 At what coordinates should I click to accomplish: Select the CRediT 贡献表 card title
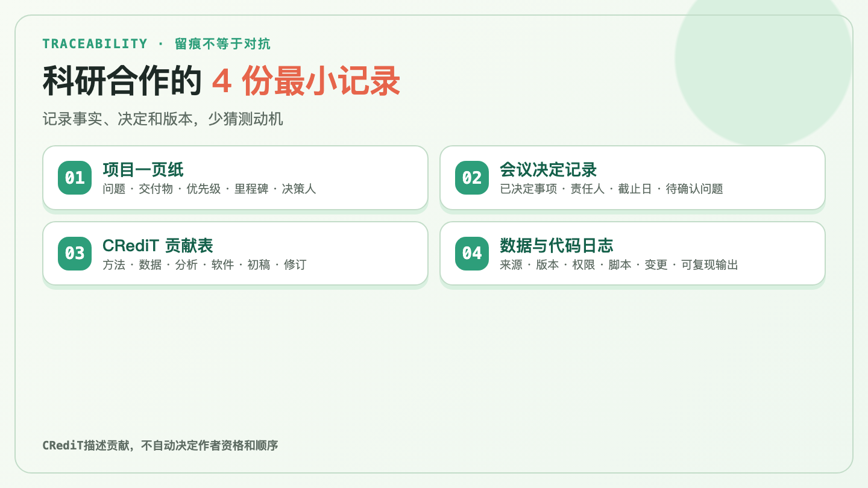pos(158,246)
